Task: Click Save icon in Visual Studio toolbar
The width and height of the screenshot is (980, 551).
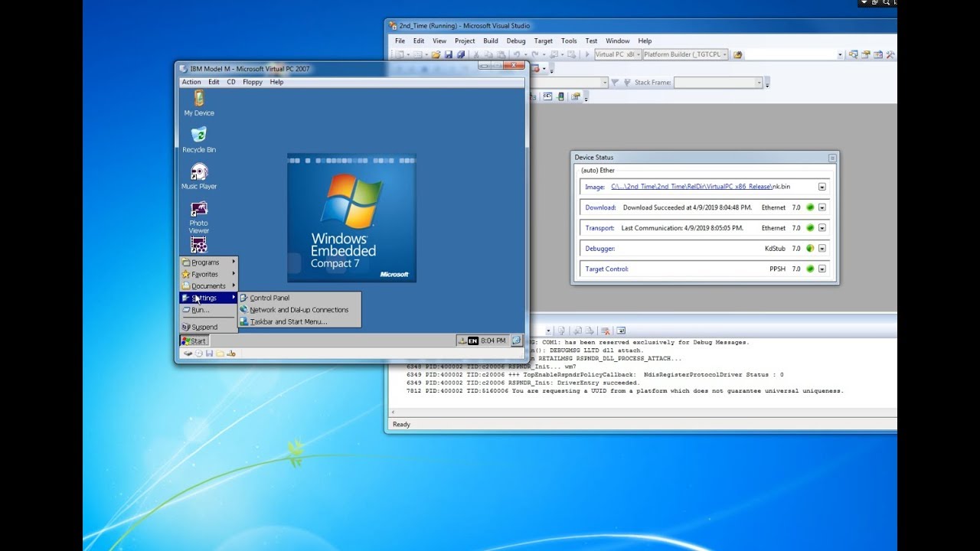Action: tap(449, 54)
